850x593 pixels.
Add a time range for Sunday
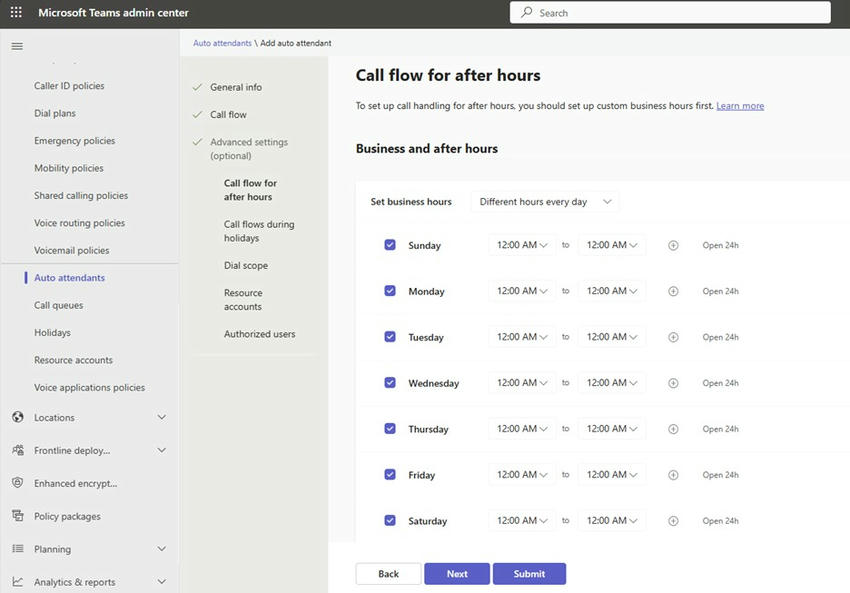tap(673, 245)
